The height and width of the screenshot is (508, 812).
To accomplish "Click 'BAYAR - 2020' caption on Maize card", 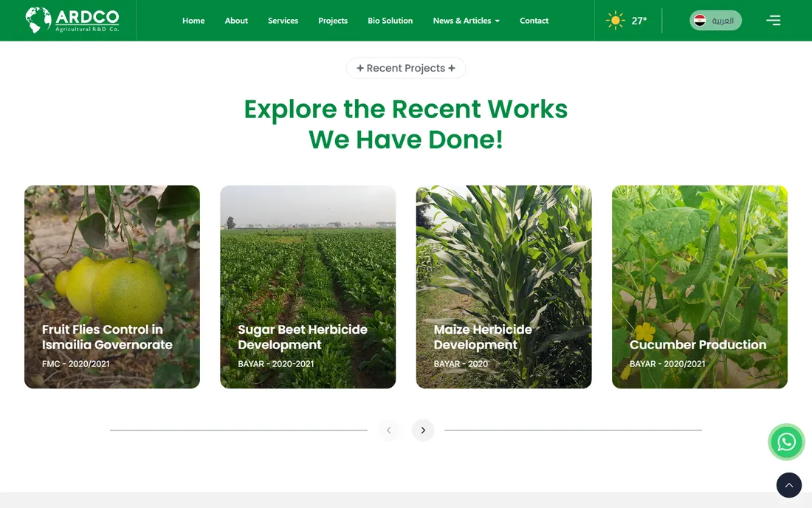I will pyautogui.click(x=461, y=364).
